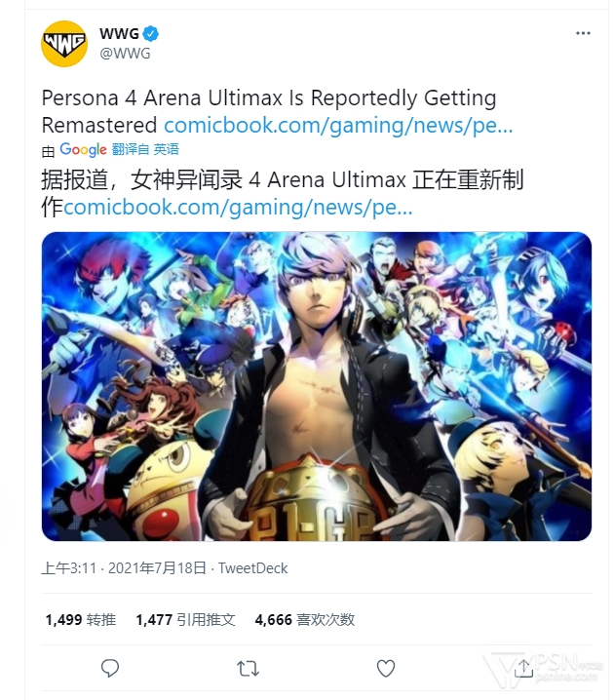Screen dimensions: 614x700
Task: View the 1,477 引用推文 quote tweets
Action: pyautogui.click(x=185, y=620)
